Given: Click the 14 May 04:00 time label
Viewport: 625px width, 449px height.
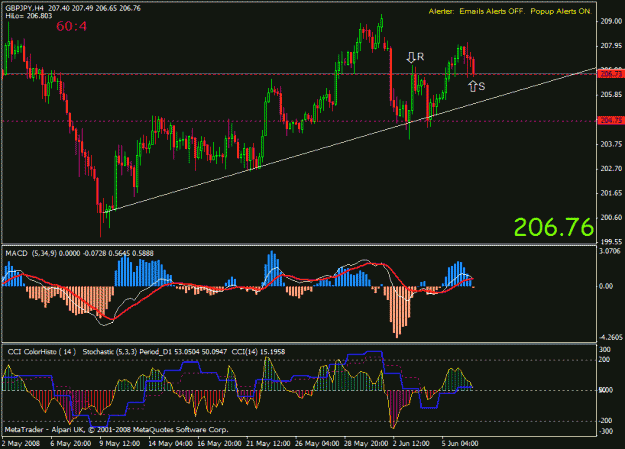Looking at the screenshot, I should pos(170,443).
